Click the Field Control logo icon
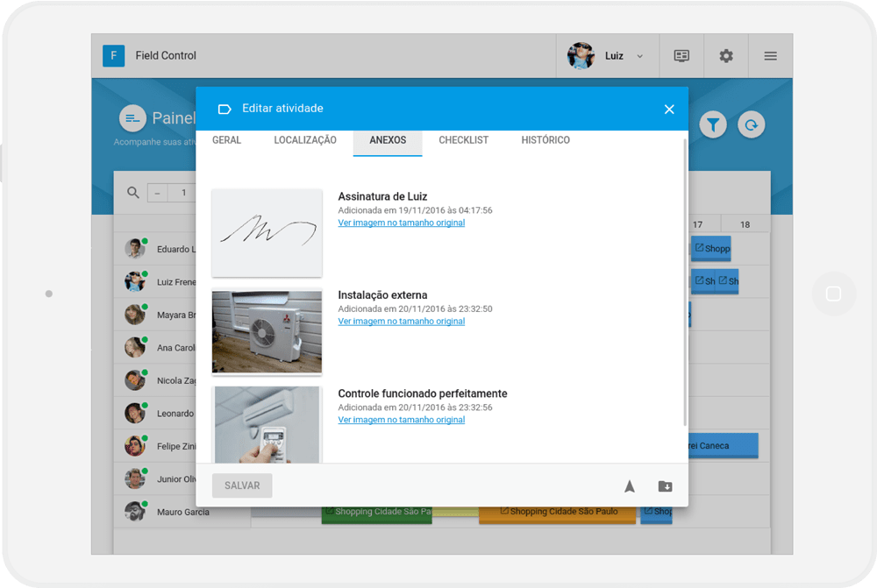The image size is (877, 588). click(113, 55)
